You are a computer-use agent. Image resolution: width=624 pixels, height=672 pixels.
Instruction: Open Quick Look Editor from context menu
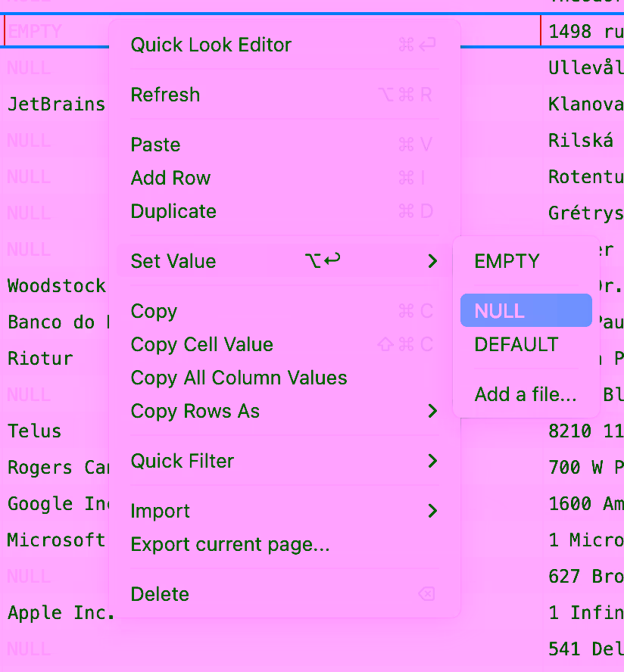(211, 45)
